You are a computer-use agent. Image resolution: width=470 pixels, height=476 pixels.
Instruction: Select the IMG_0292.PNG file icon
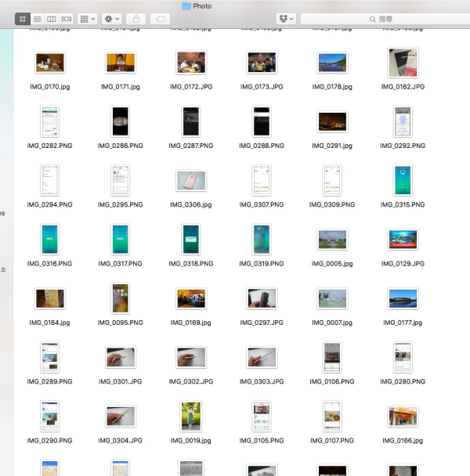403,121
